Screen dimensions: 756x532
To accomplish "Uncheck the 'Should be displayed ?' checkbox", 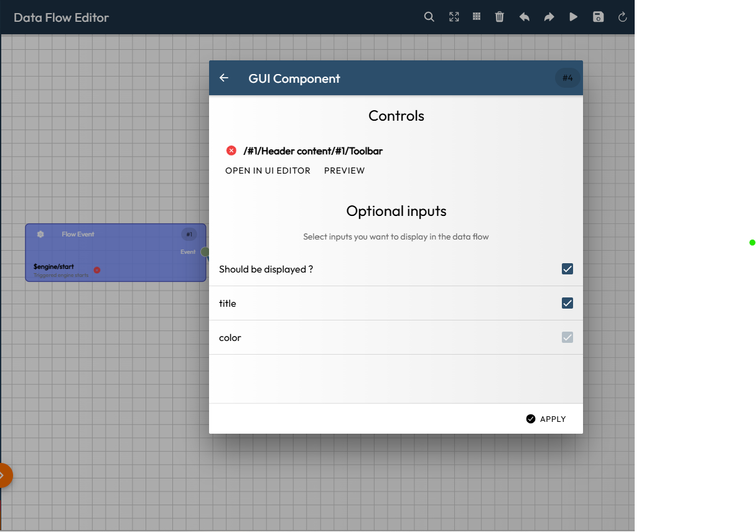I will tap(567, 269).
